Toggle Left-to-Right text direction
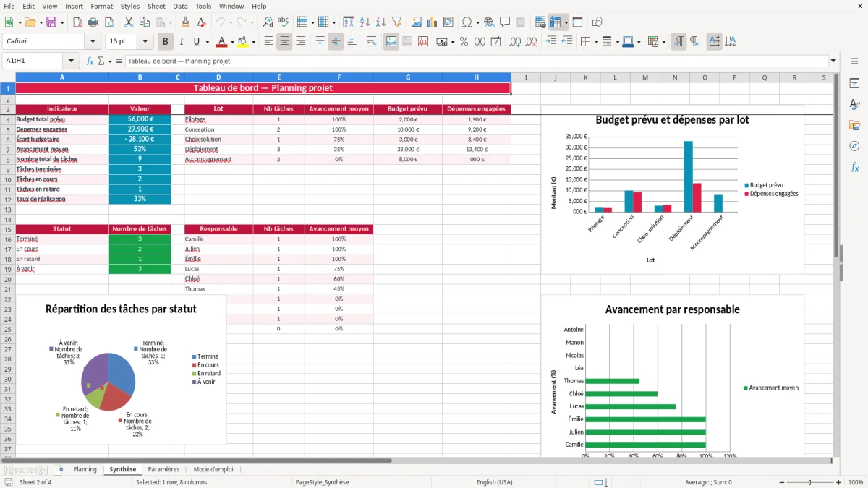The width and height of the screenshot is (868, 488). pos(678,42)
